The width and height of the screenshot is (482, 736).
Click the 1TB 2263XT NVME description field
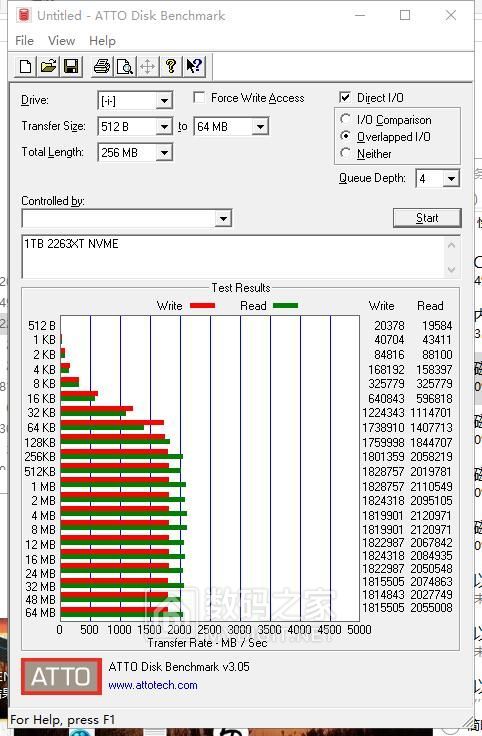click(x=233, y=257)
